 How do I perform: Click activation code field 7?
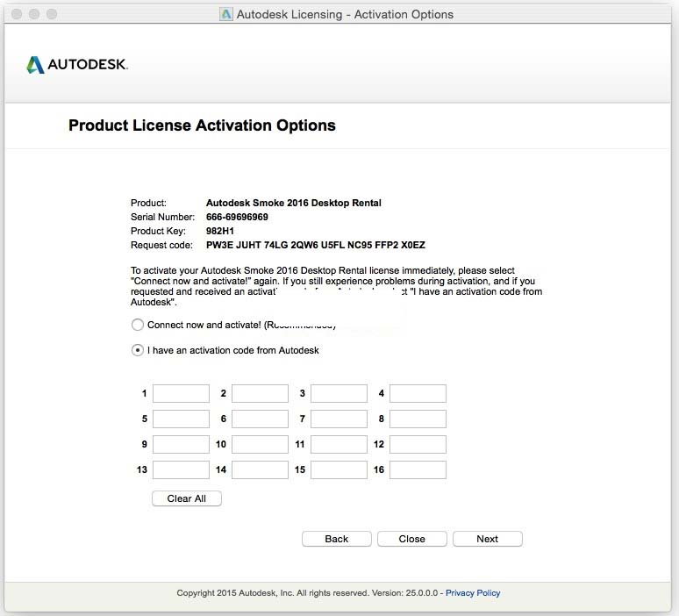[339, 419]
